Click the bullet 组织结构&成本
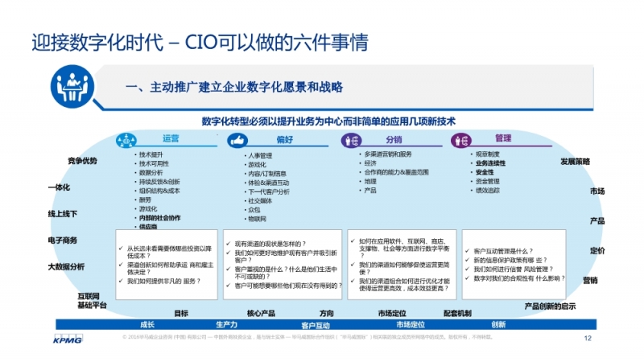 (159, 191)
